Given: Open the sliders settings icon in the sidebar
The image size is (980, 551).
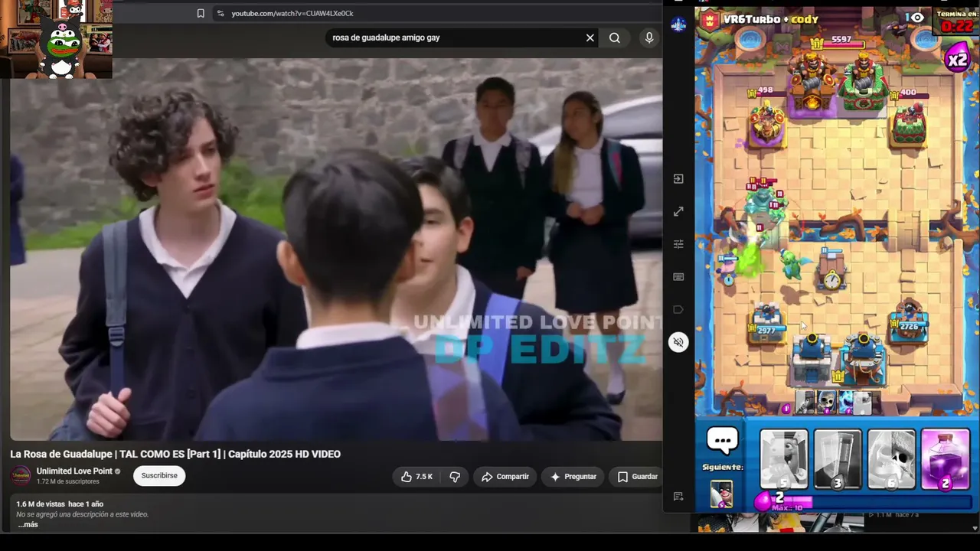Looking at the screenshot, I should [x=678, y=244].
